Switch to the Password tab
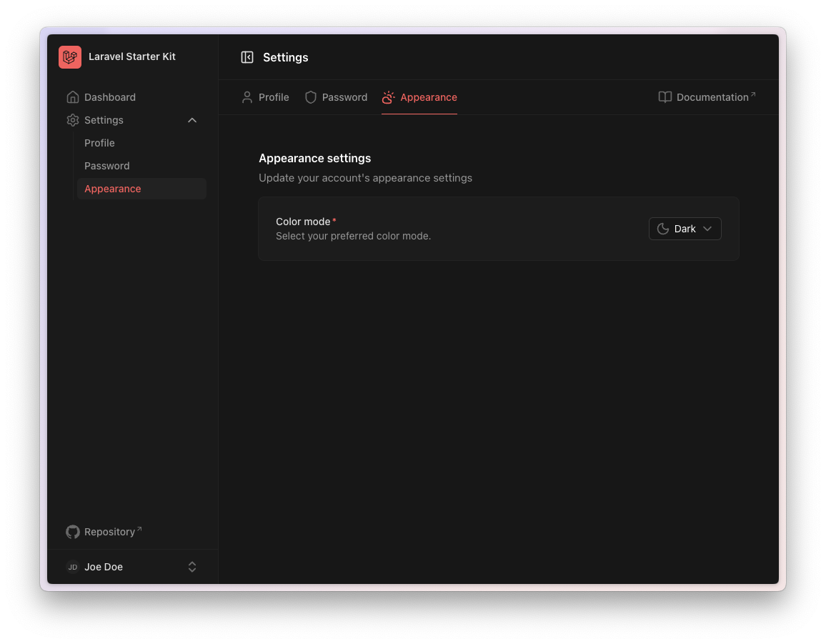Image resolution: width=826 pixels, height=644 pixels. tap(344, 97)
